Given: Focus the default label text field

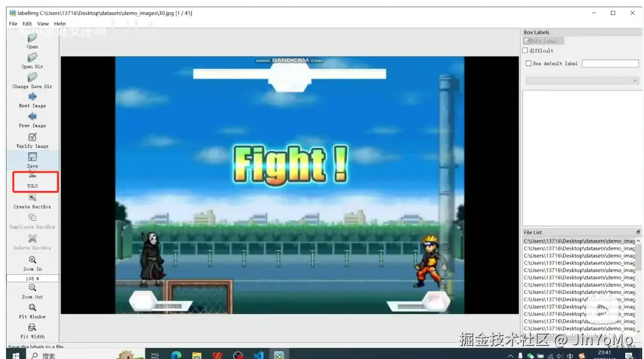Looking at the screenshot, I should point(610,63).
